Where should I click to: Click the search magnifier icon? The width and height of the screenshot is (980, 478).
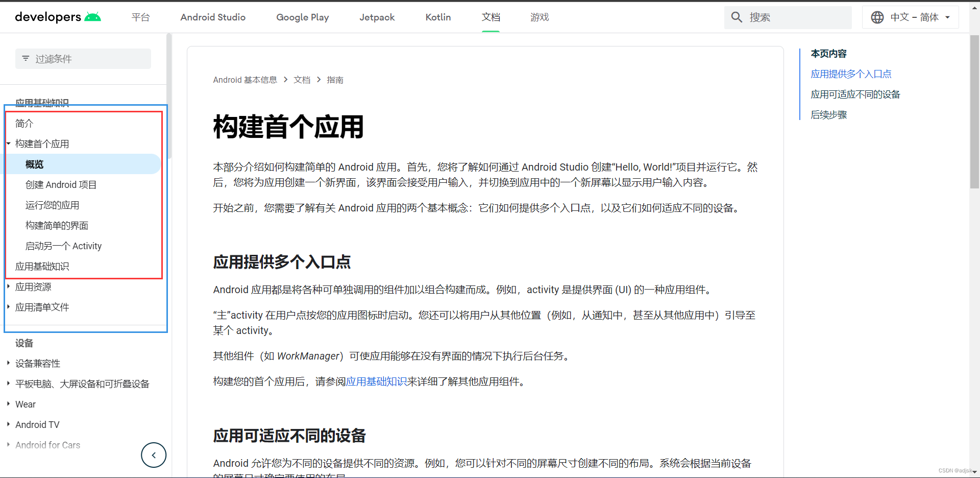(737, 17)
